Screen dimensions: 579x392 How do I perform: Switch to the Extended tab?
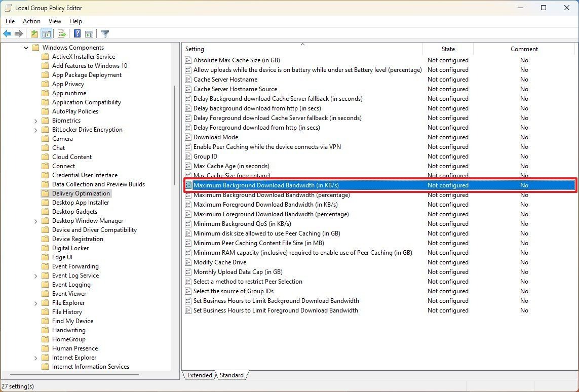(200, 375)
